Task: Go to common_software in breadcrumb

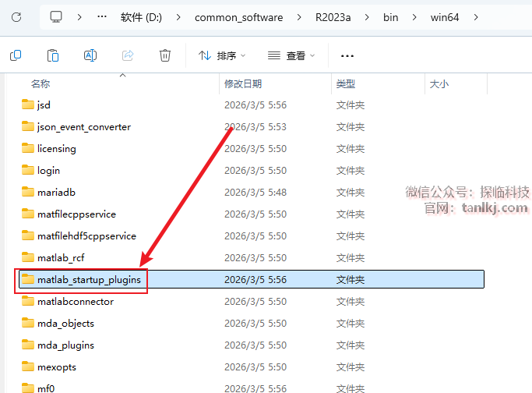Action: click(x=238, y=17)
